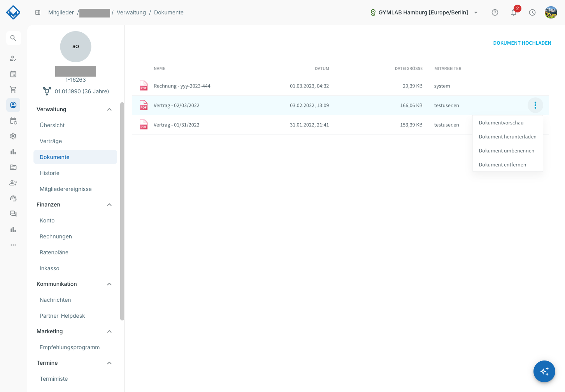This screenshot has height=392, width=565.
Task: Open the shopping cart icon in sidebar
Action: pyautogui.click(x=13, y=89)
